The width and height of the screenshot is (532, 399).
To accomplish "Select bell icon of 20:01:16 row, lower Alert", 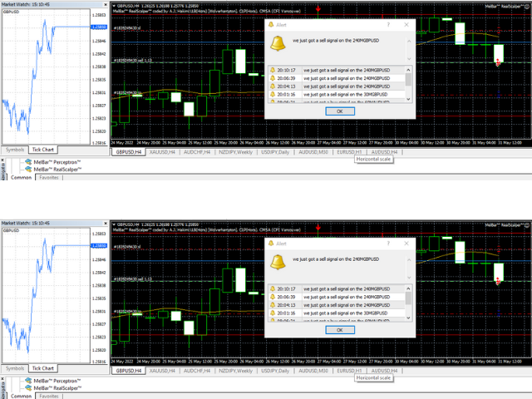I will 273,313.
